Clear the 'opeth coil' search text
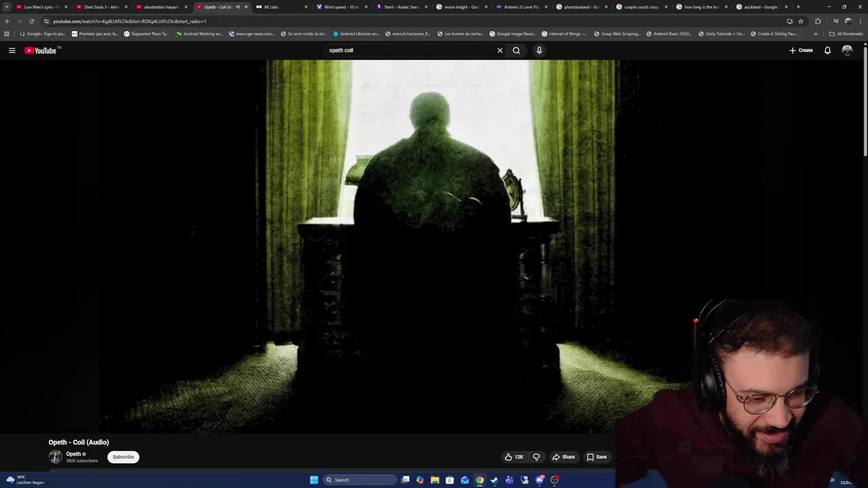 tap(500, 50)
